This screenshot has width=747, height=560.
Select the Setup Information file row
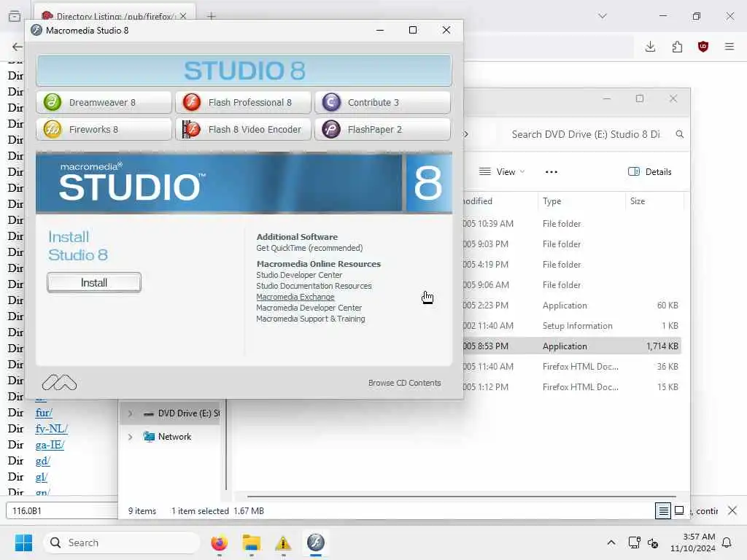[x=572, y=326]
